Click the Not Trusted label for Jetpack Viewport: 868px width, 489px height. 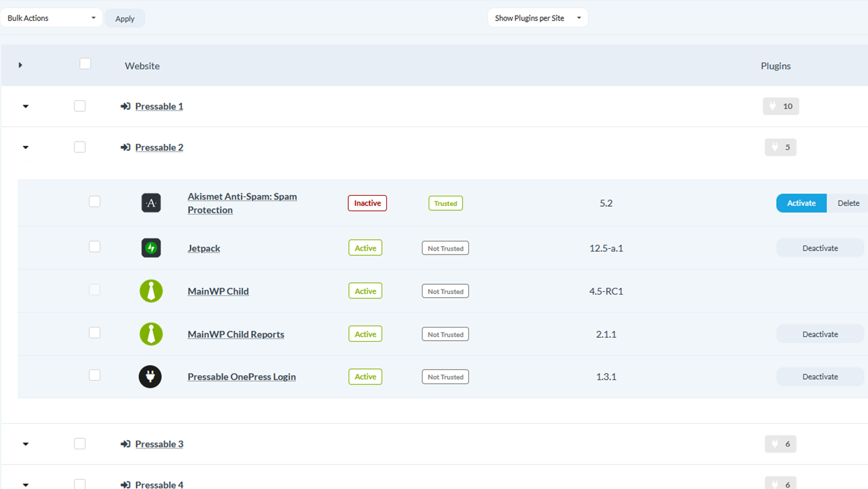point(446,248)
